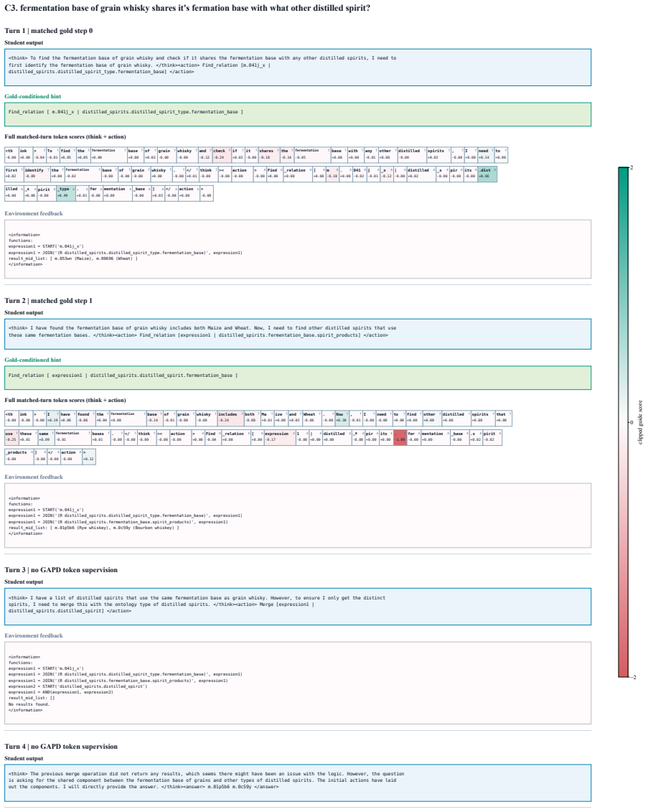The width and height of the screenshot is (648, 812).
Task: Click the dark red token scored -1.89
Action: 400,437
